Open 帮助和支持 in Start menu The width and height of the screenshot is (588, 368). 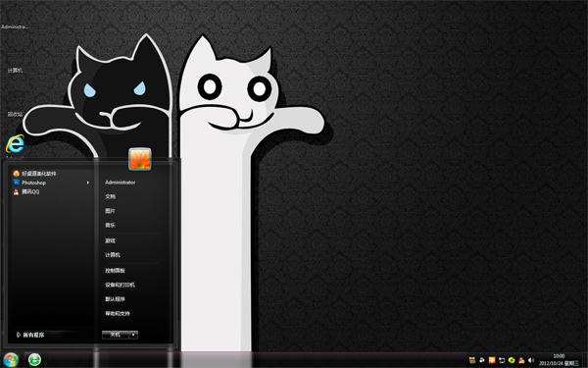(118, 313)
